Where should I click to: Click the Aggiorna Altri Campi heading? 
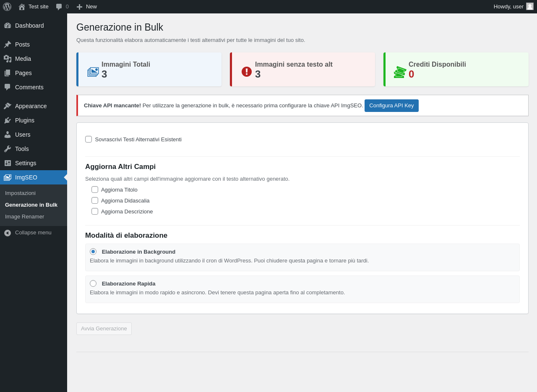120,167
